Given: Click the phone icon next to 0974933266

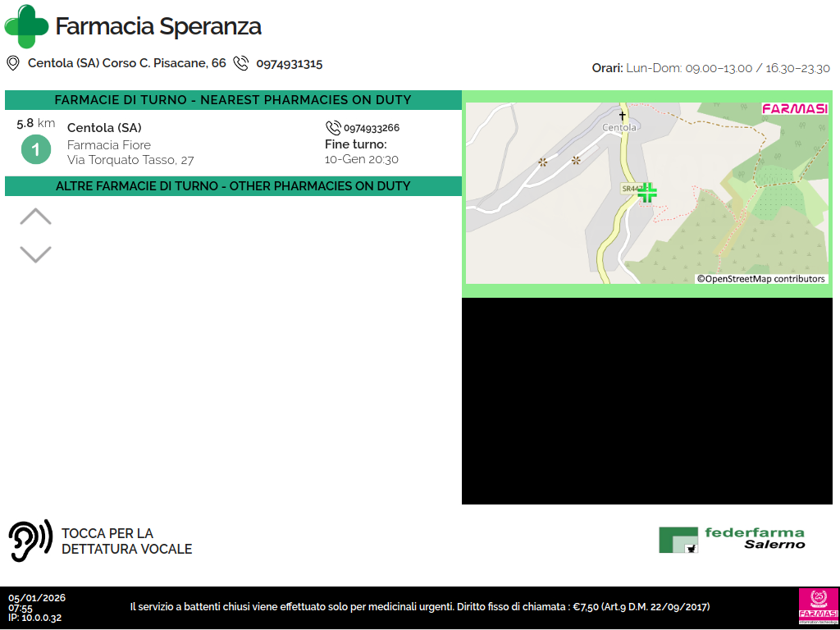Looking at the screenshot, I should (x=333, y=128).
